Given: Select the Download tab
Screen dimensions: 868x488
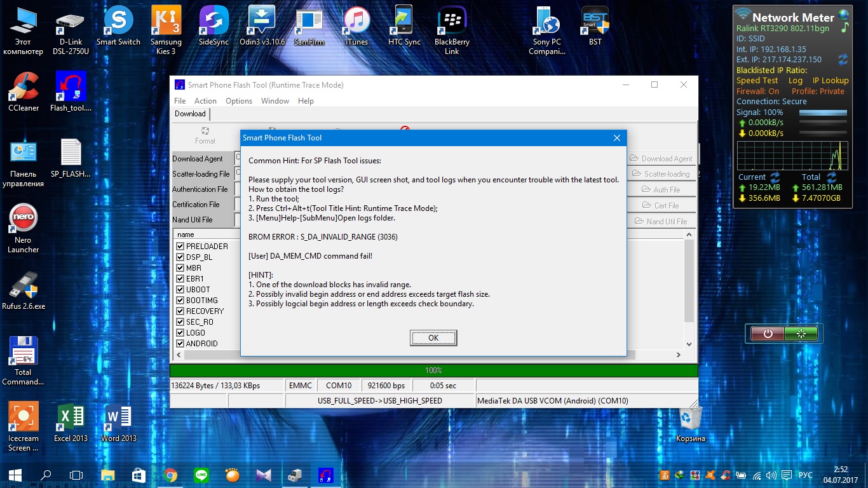Looking at the screenshot, I should (190, 114).
